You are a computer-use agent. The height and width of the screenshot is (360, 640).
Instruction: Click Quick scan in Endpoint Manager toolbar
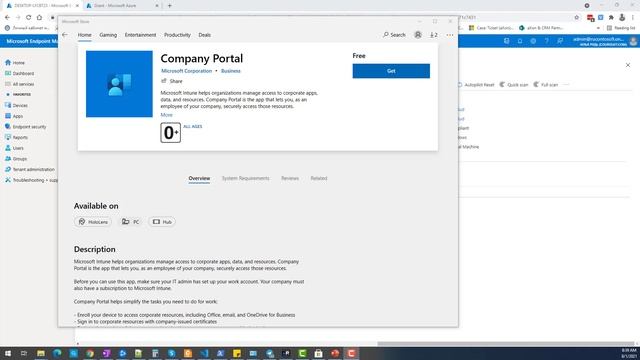click(x=514, y=84)
